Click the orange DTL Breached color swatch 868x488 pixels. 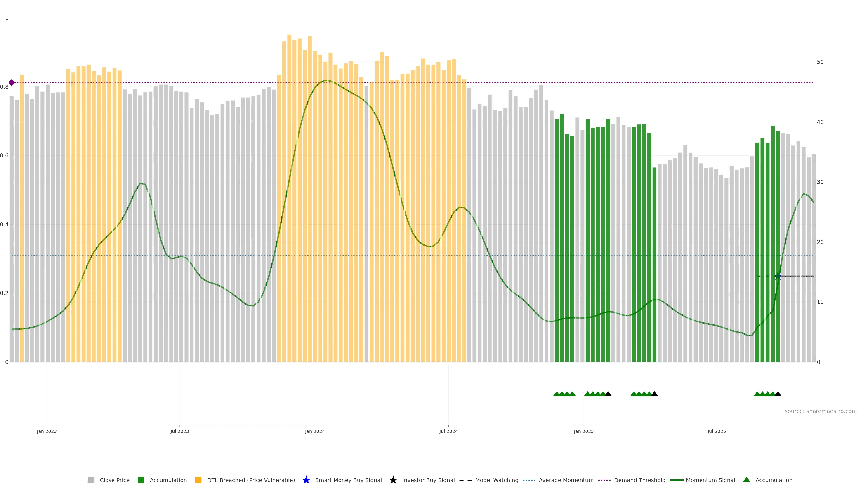click(198, 480)
